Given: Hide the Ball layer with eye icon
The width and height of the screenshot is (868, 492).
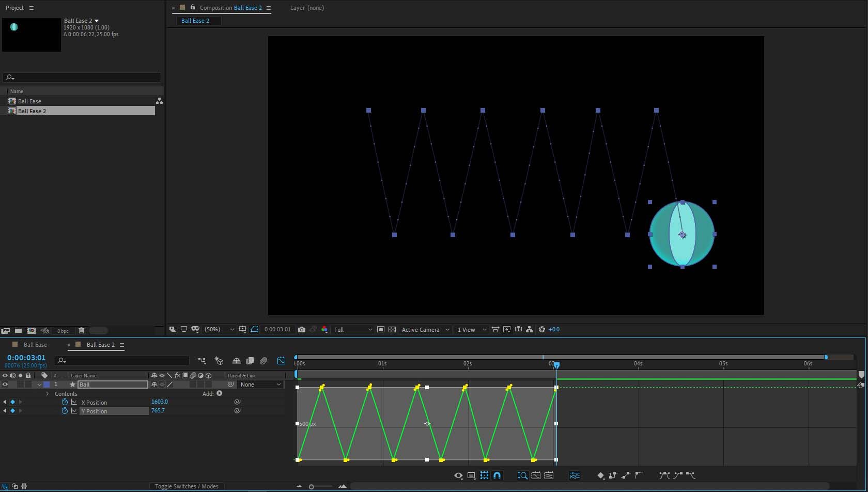Looking at the screenshot, I should 5,385.
